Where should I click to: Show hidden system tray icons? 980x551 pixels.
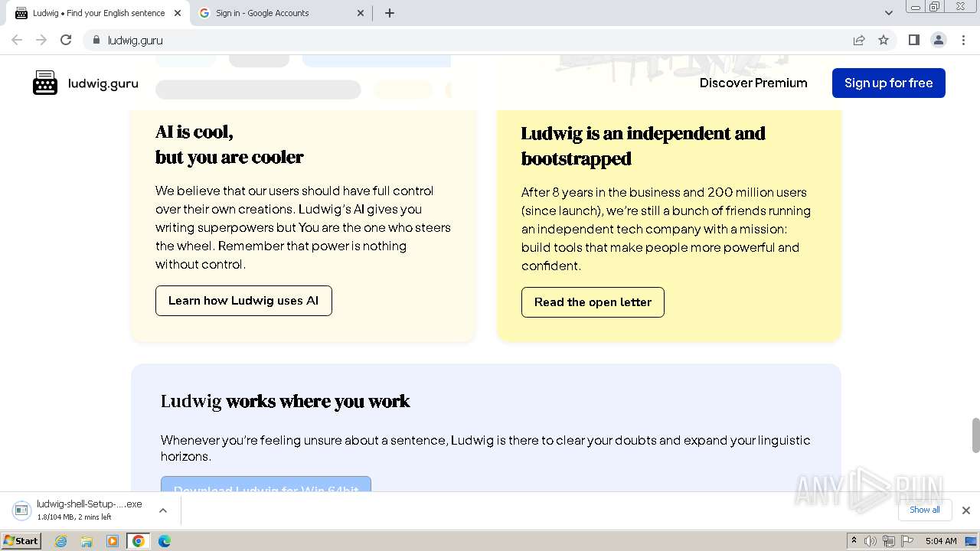click(x=854, y=541)
